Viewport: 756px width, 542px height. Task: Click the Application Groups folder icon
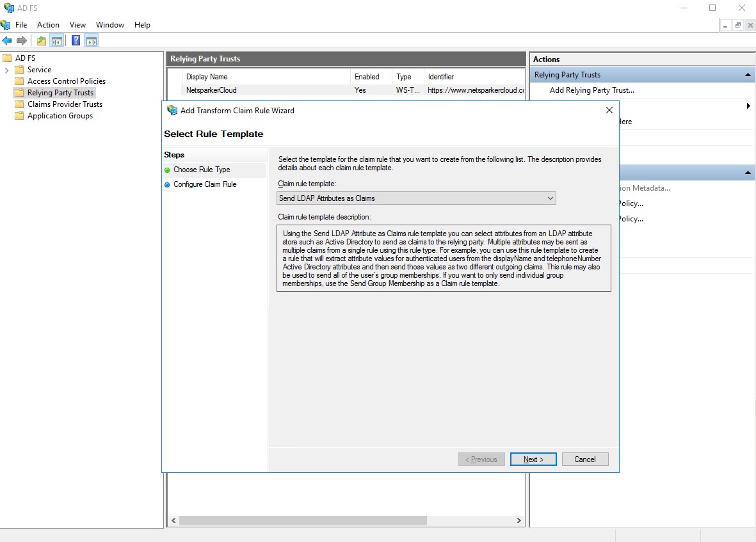19,116
